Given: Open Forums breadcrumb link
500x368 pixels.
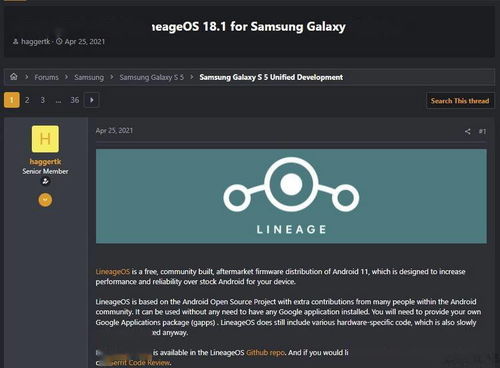Looking at the screenshot, I should click(46, 77).
